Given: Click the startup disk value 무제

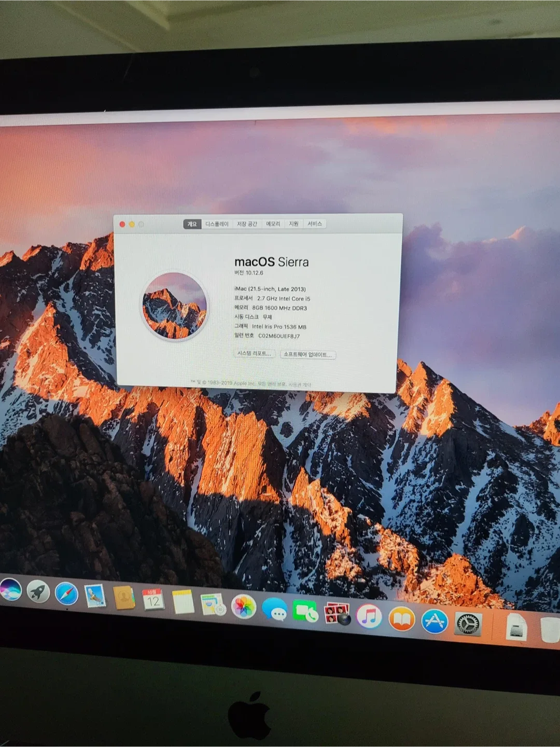Looking at the screenshot, I should [x=267, y=317].
